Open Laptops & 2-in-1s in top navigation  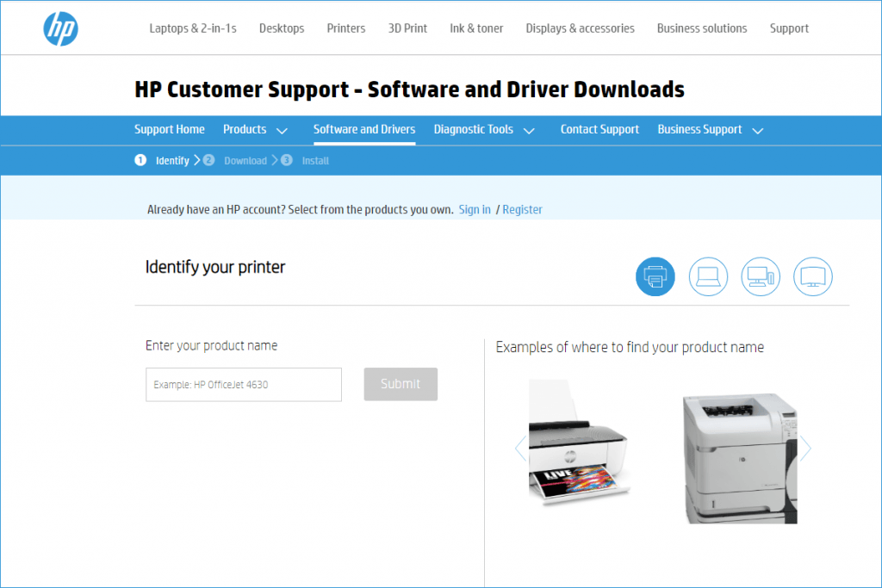(193, 28)
